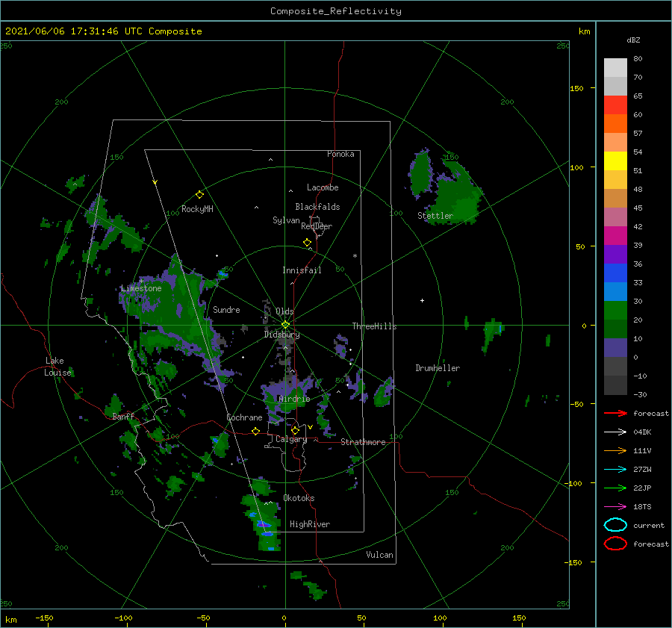Click the green 22JP arrow symbol

coord(615,488)
